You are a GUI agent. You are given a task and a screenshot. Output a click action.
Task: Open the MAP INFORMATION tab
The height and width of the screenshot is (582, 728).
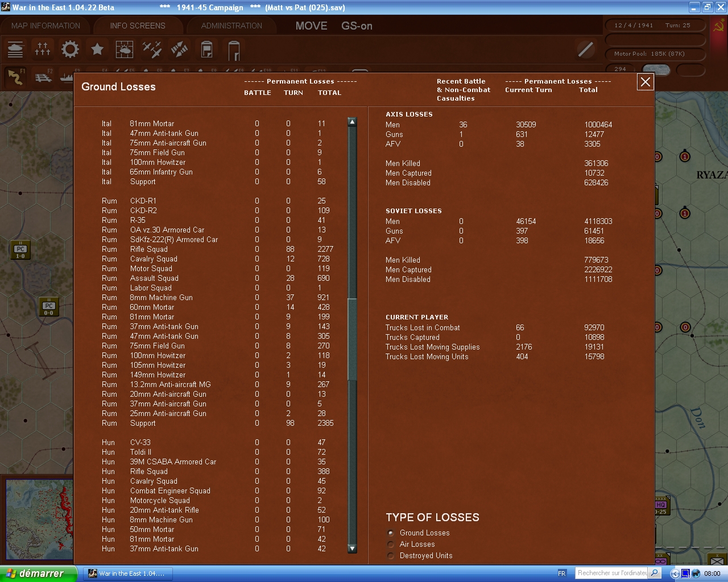[x=46, y=26]
